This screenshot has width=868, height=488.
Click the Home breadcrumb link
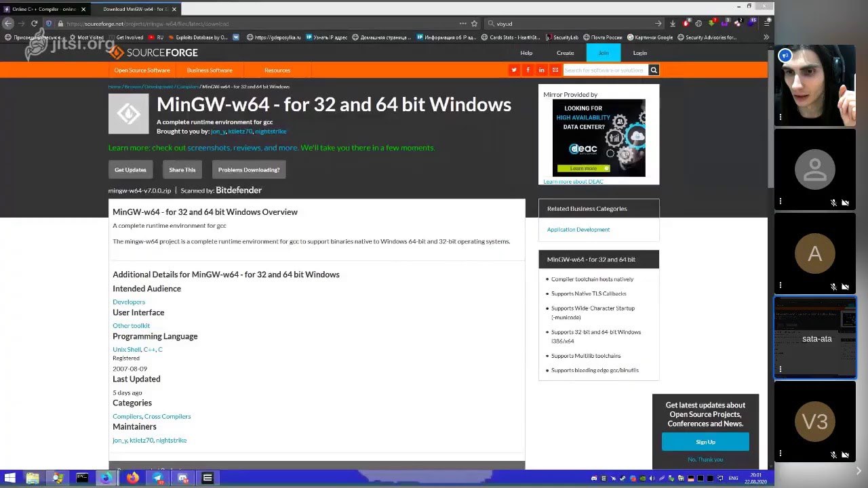pos(114,87)
